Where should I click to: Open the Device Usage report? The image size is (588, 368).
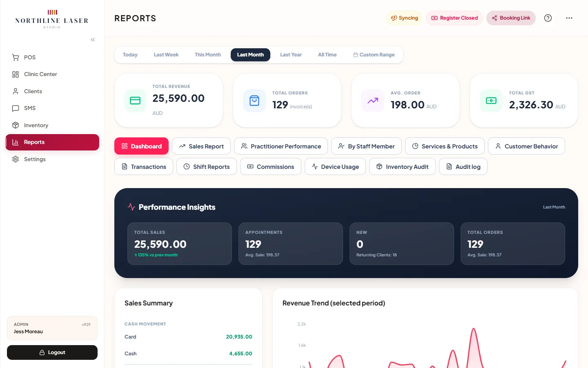click(x=335, y=166)
